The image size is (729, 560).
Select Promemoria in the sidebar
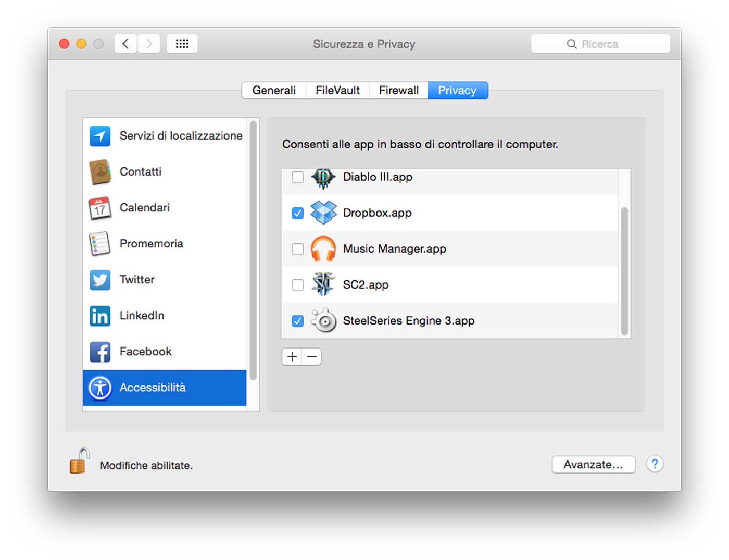click(x=165, y=244)
